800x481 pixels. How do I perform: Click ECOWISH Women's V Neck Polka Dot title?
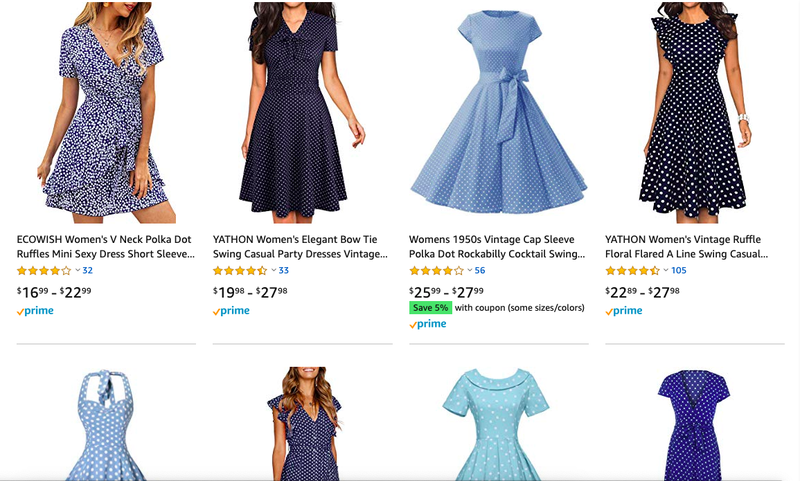pyautogui.click(x=106, y=246)
